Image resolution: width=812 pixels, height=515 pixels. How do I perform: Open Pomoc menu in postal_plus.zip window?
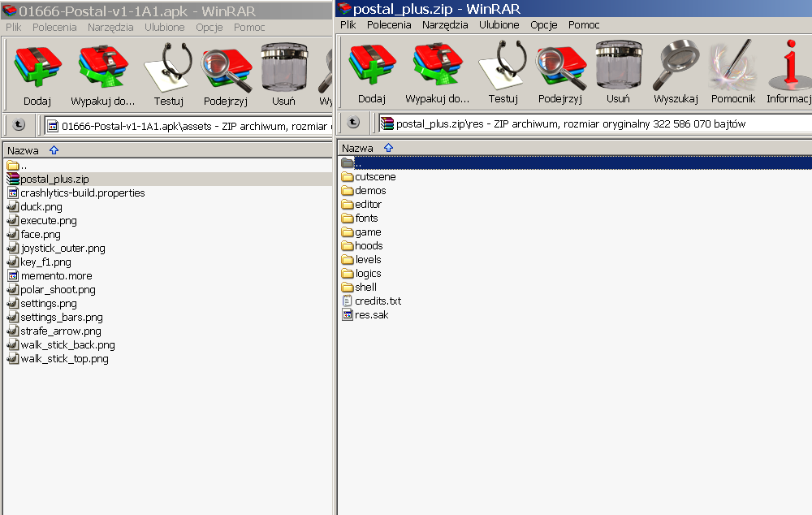coord(584,25)
